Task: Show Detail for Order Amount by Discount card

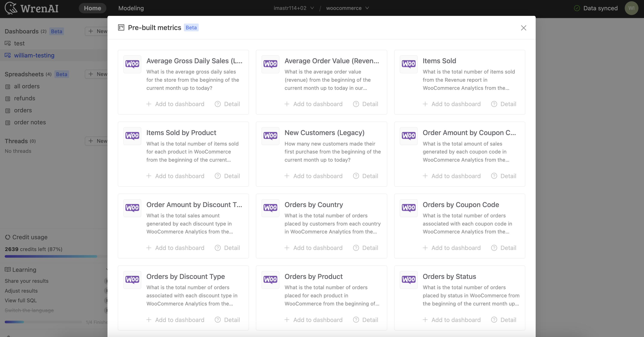Action: (227, 248)
